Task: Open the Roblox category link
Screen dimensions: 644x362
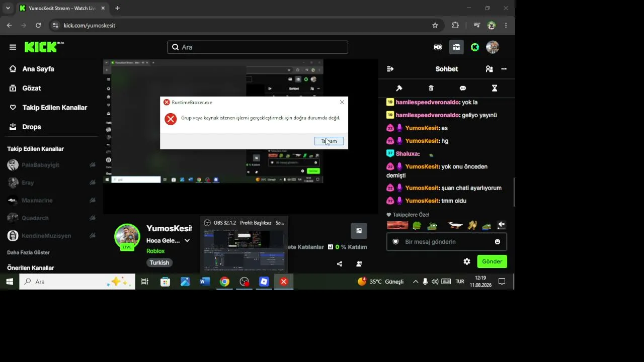Action: click(155, 251)
